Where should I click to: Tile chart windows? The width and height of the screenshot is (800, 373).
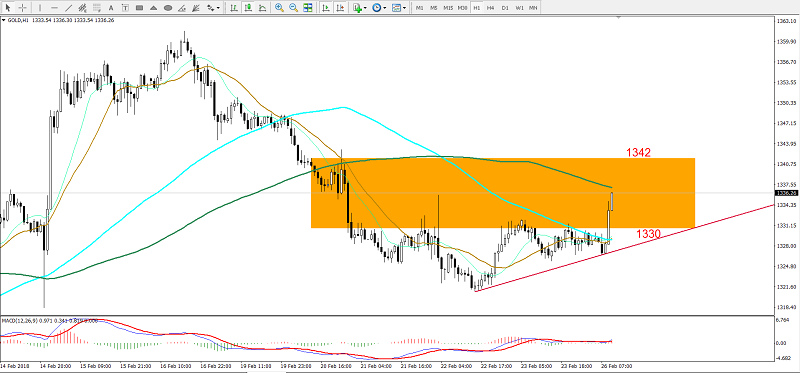coord(308,8)
